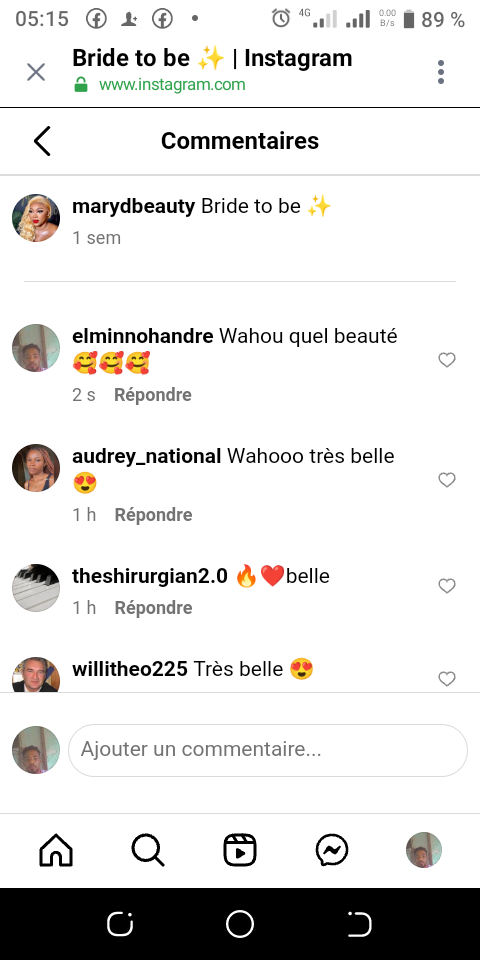Screen dimensions: 480x960
Task: Like audrey_national's comment
Action: click(x=447, y=480)
